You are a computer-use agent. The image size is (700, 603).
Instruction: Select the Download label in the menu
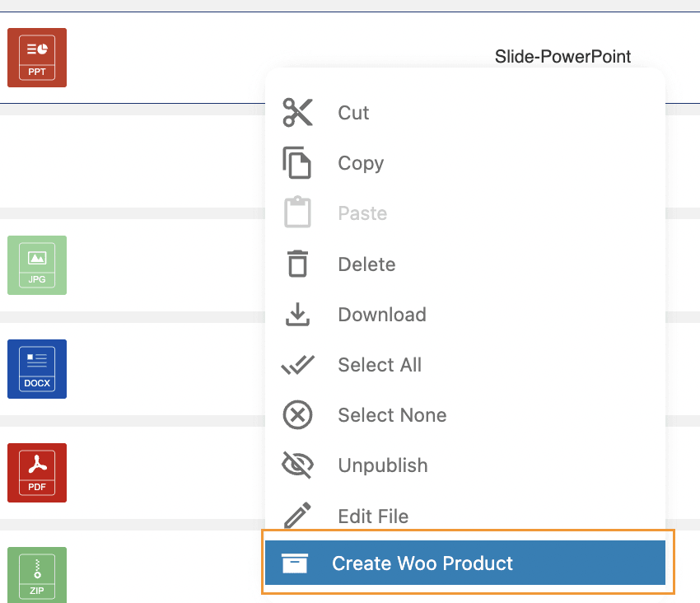pos(382,315)
